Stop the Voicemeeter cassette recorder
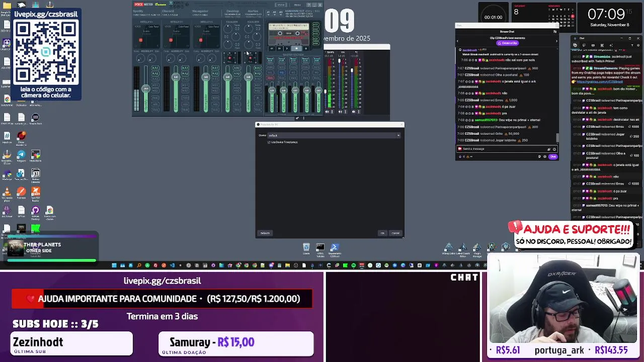Screen dimensions: 644x362 pos(296,48)
